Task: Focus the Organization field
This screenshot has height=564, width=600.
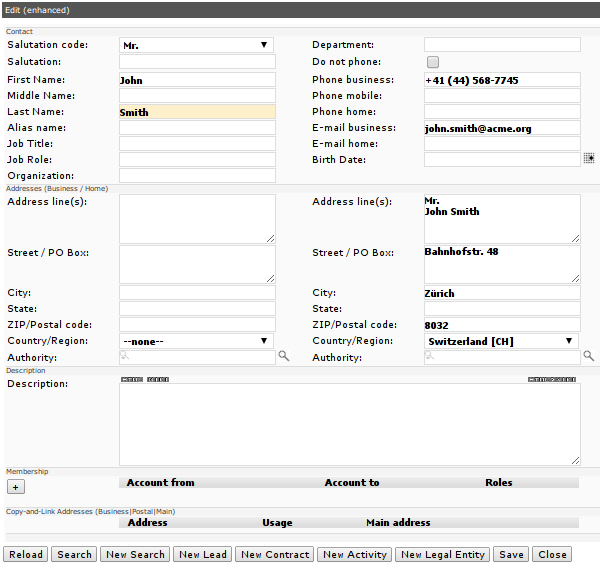Action: coord(197,176)
